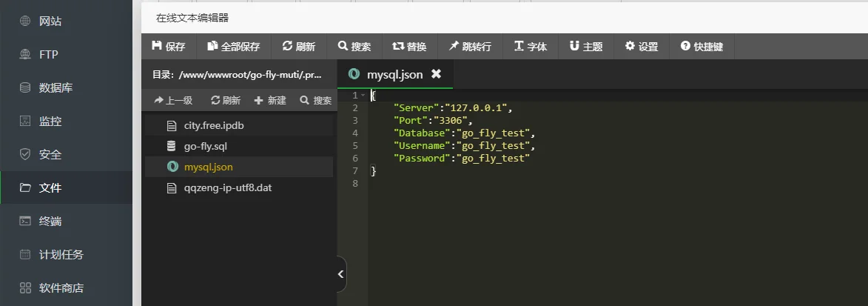
Task: Click 跳转行 go-to-line button
Action: click(470, 47)
